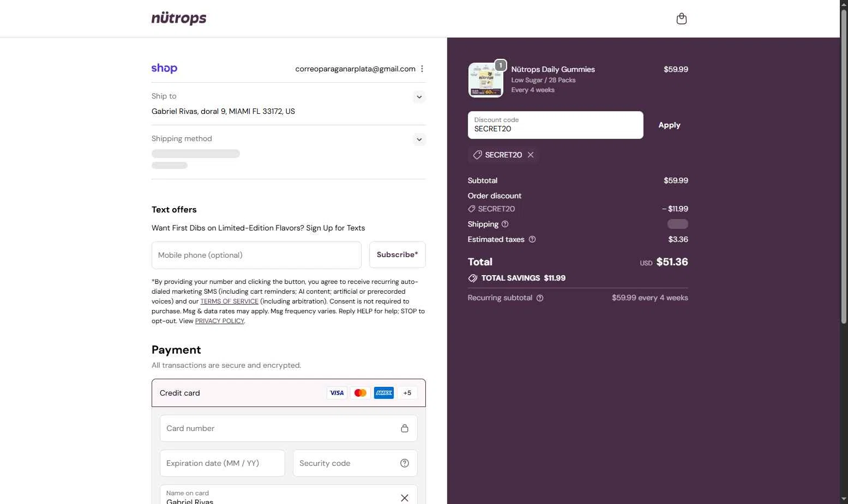Click the email correoparaganarplata@gmail.com
The image size is (848, 504).
(355, 69)
